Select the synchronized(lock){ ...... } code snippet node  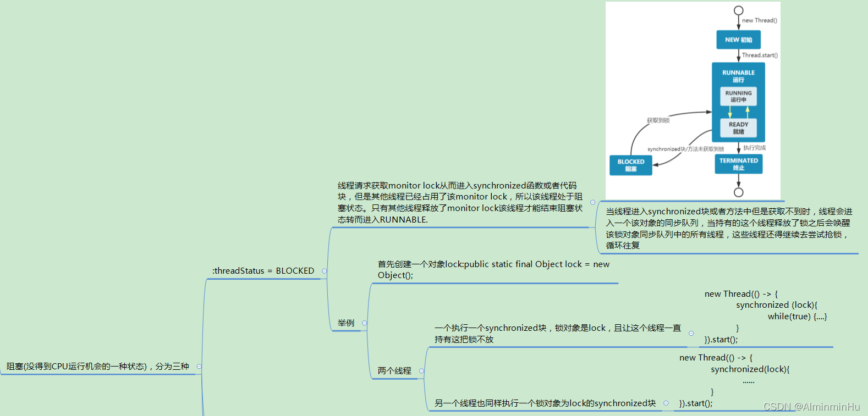(x=734, y=380)
